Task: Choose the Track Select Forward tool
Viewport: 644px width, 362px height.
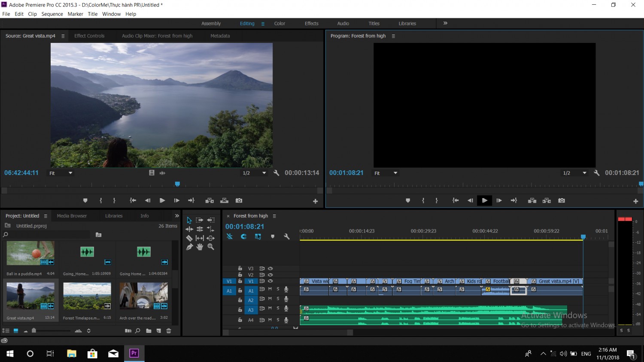Action: pyautogui.click(x=200, y=220)
